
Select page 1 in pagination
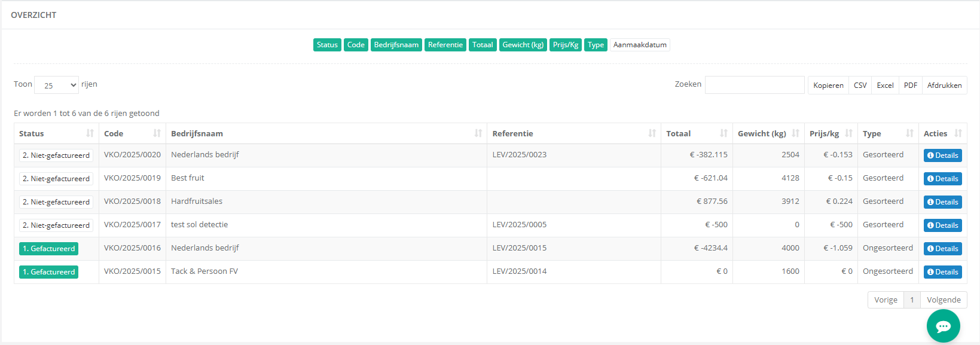tap(912, 300)
